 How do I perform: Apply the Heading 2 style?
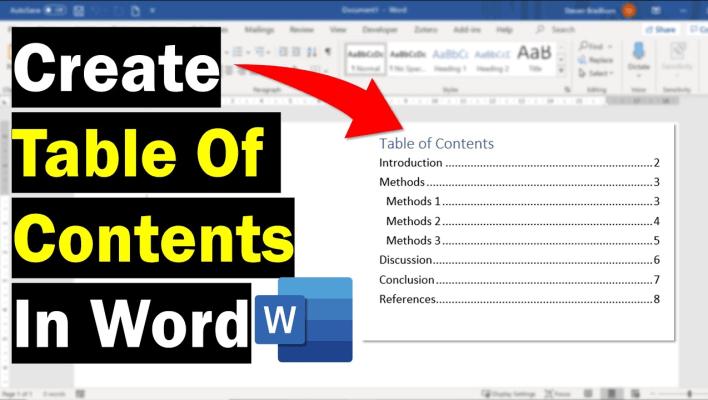(x=492, y=59)
